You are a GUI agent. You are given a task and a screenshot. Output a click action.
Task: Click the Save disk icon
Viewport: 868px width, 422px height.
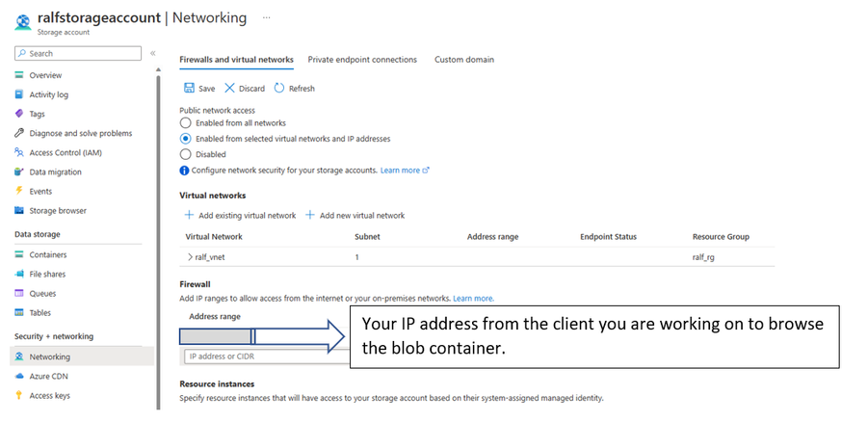tap(189, 88)
